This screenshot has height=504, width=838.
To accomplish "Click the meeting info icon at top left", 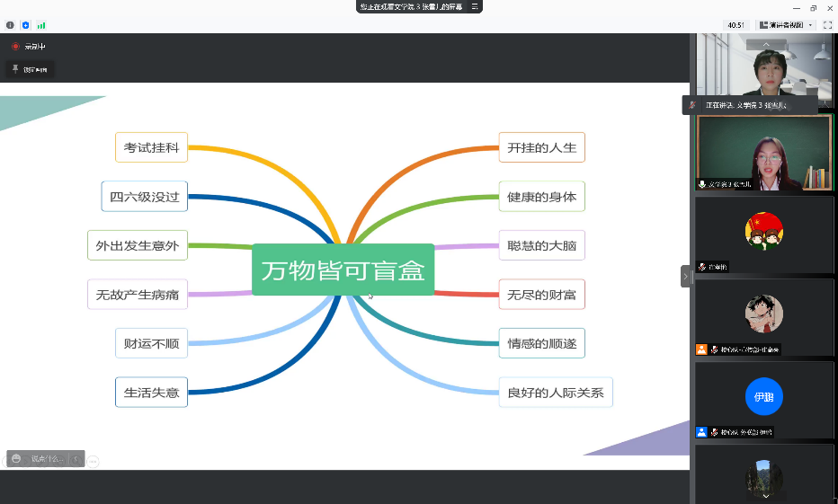I will (10, 25).
